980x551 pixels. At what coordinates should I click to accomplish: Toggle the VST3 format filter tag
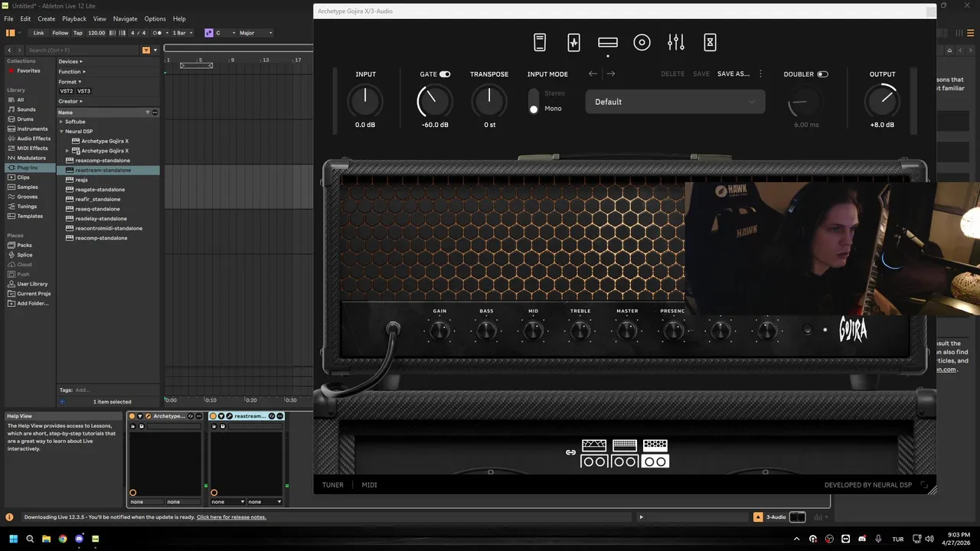pos(83,91)
